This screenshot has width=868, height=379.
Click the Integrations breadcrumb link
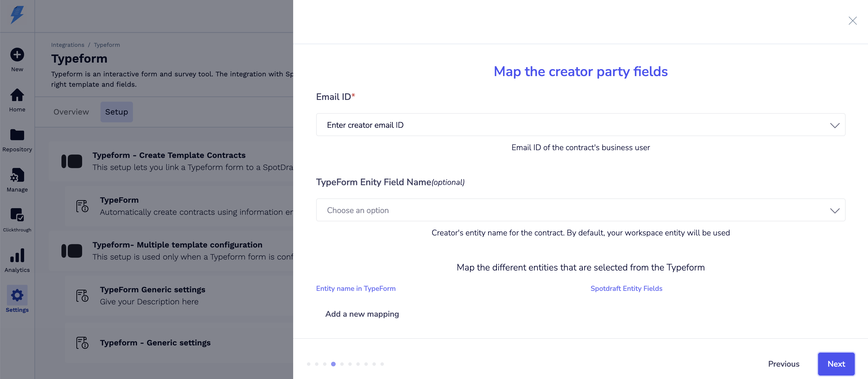click(67, 45)
